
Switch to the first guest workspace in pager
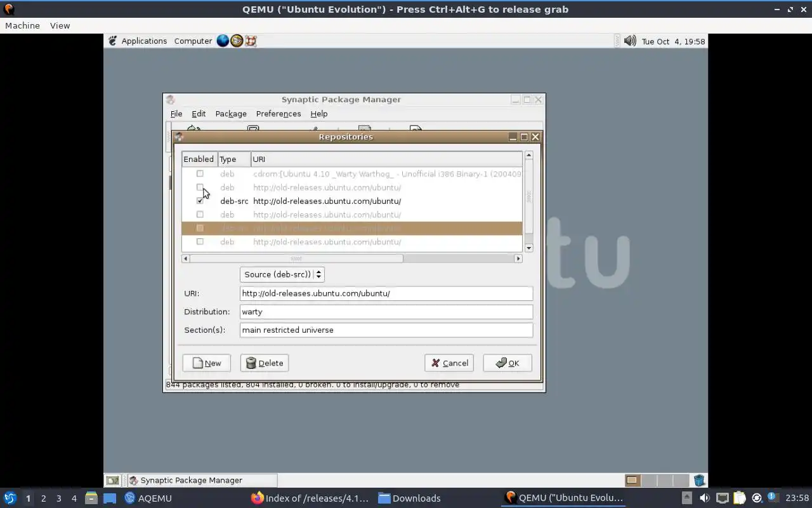pos(632,480)
